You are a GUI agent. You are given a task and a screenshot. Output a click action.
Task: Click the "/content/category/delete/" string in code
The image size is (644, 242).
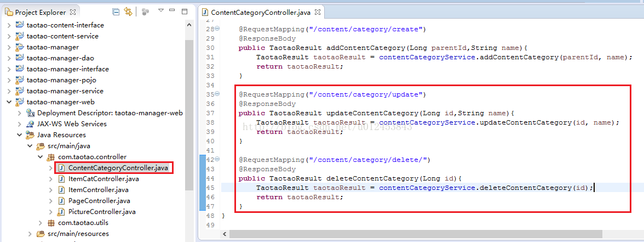[369, 160]
